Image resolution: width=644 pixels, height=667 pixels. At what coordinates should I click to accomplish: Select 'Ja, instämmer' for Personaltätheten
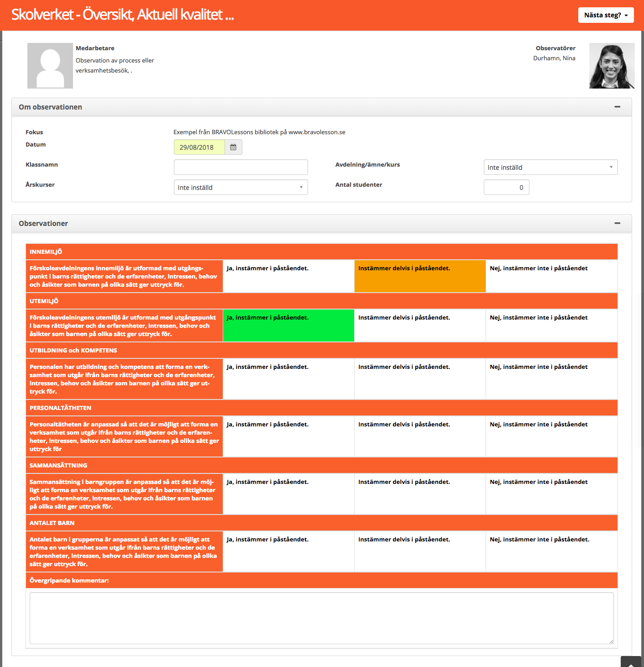288,436
